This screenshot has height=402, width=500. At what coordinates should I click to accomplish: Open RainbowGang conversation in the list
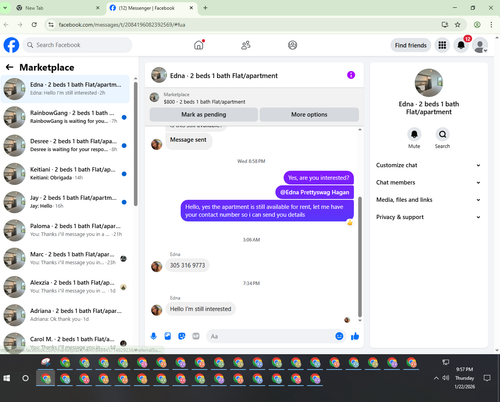point(65,117)
